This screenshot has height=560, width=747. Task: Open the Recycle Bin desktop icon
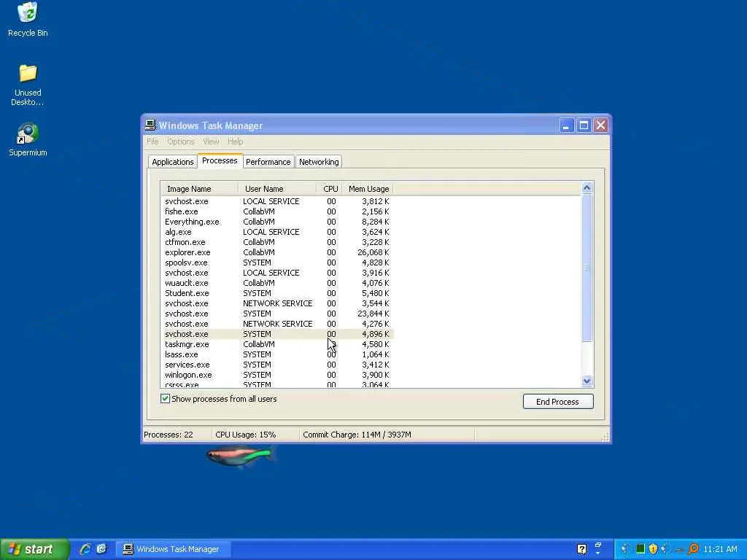tap(28, 19)
